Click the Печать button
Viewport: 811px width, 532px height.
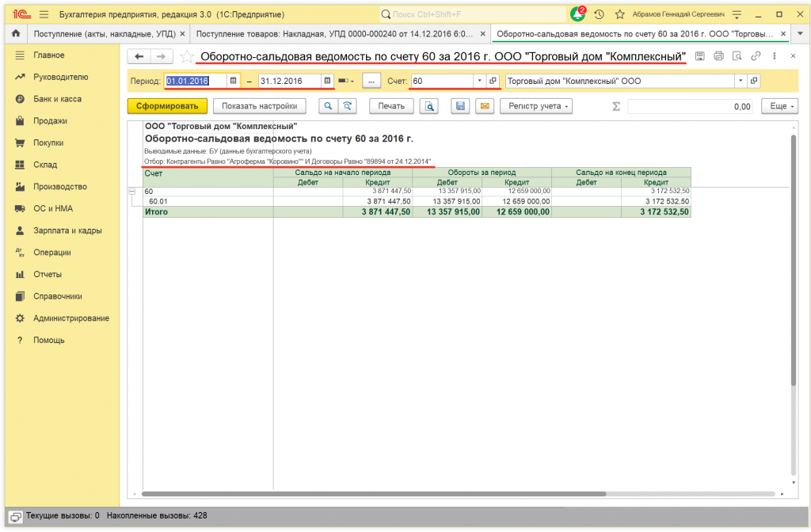(x=391, y=106)
